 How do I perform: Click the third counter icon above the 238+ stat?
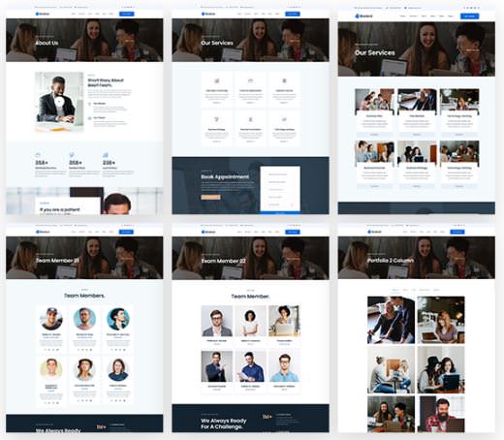click(x=106, y=155)
